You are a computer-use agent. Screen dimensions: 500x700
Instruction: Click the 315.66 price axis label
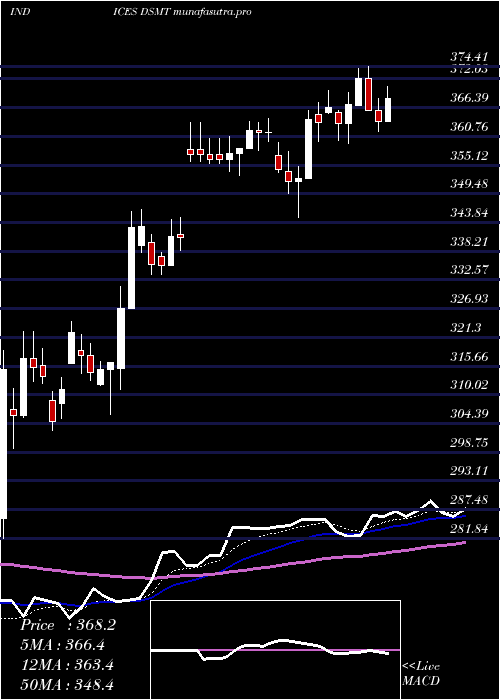pos(468,356)
